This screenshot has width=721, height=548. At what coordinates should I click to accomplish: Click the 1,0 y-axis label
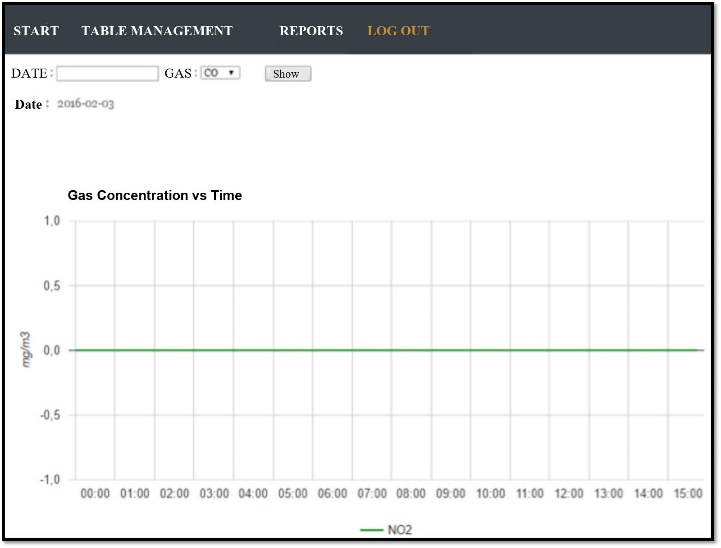[x=51, y=221]
